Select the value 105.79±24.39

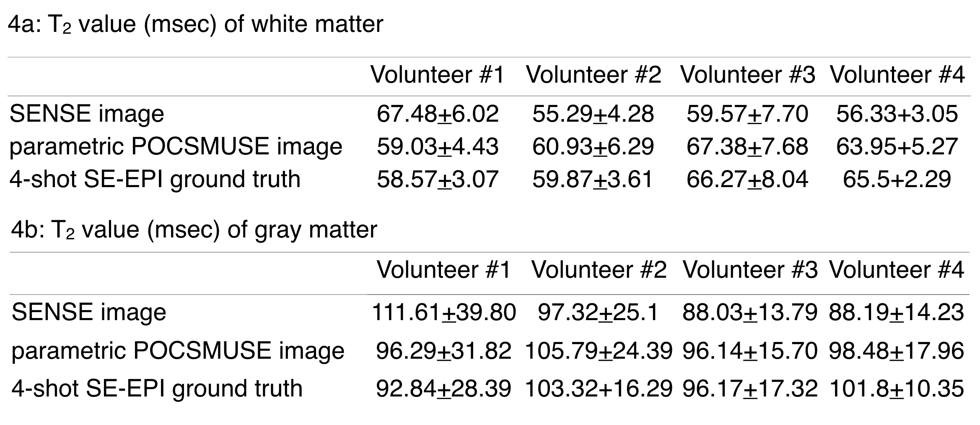tap(598, 351)
